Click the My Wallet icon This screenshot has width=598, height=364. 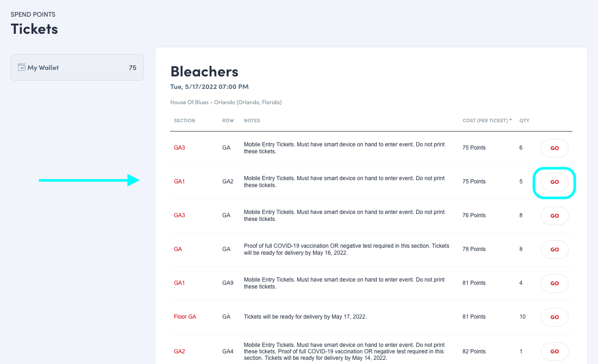tap(21, 68)
